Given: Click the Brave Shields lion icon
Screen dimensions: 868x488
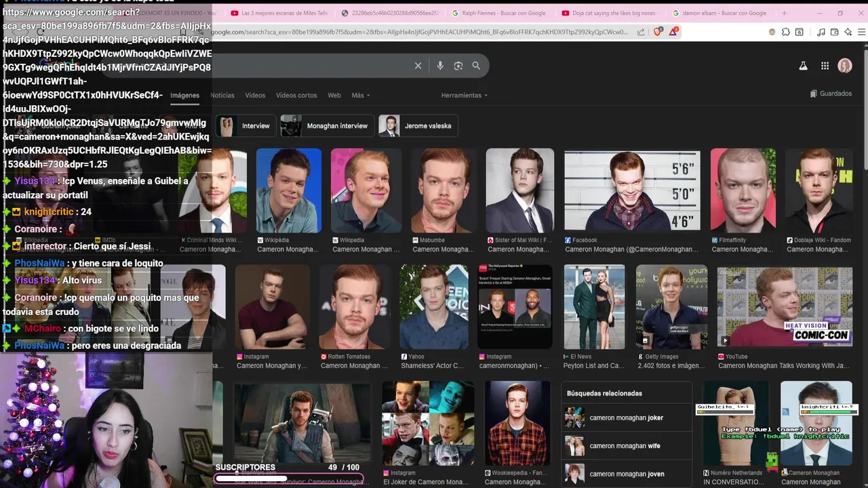Looking at the screenshot, I should (658, 31).
